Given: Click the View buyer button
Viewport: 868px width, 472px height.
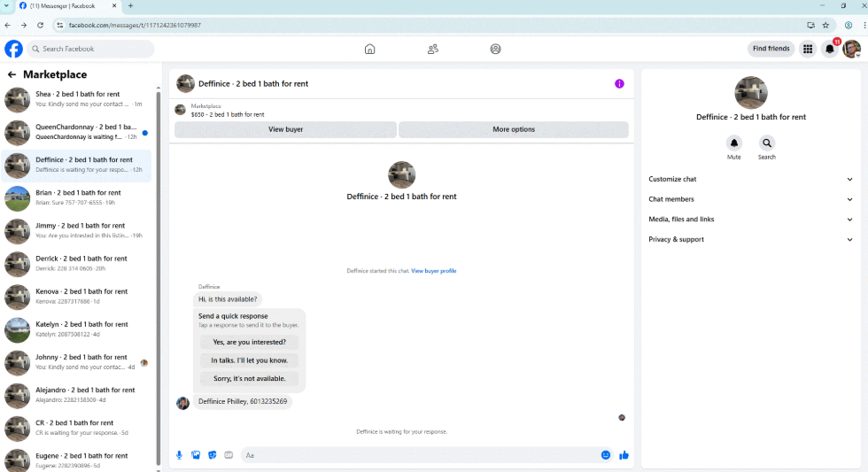Looking at the screenshot, I should point(285,129).
